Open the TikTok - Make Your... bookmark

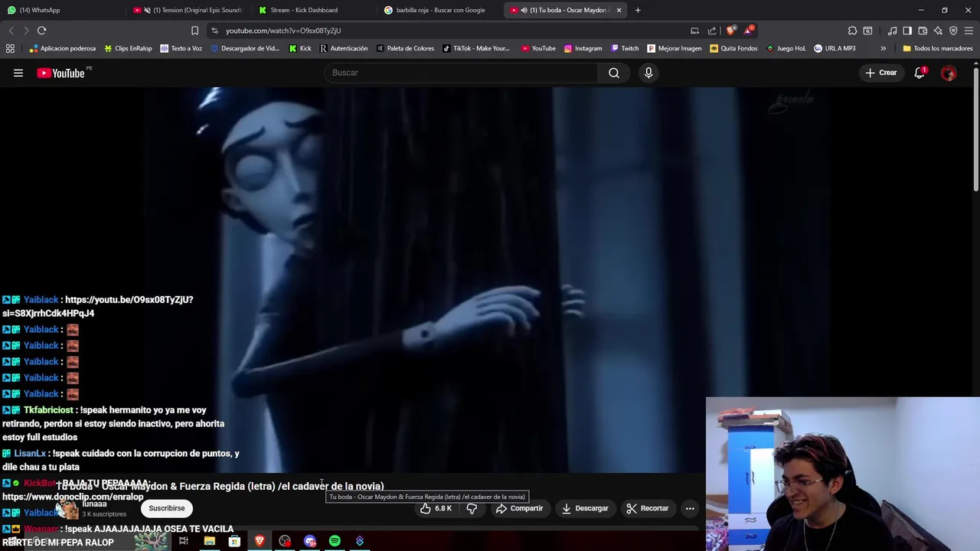tap(475, 48)
